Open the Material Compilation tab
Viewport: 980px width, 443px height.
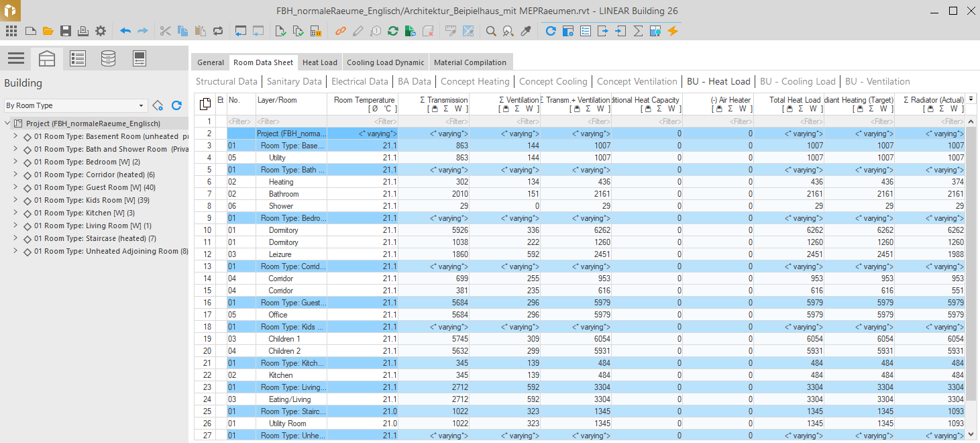[470, 62]
